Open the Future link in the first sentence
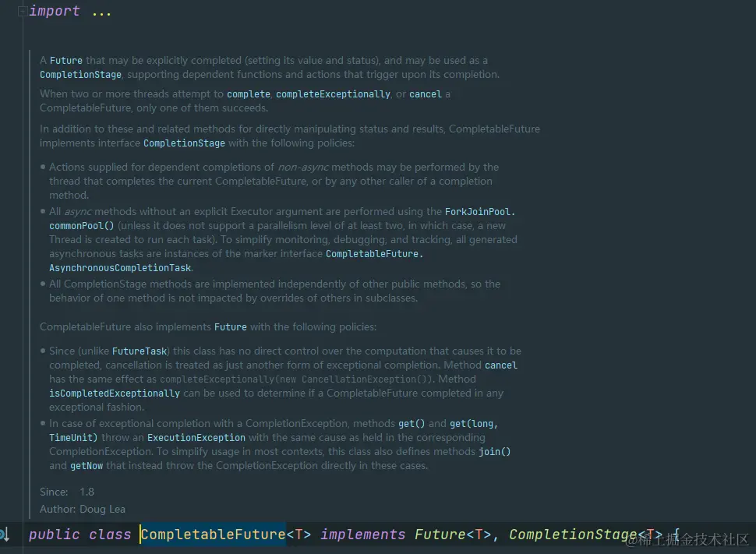 66,60
